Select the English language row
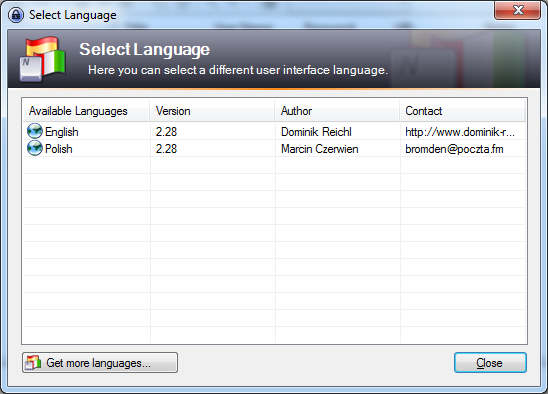The width and height of the screenshot is (548, 394). [274, 131]
